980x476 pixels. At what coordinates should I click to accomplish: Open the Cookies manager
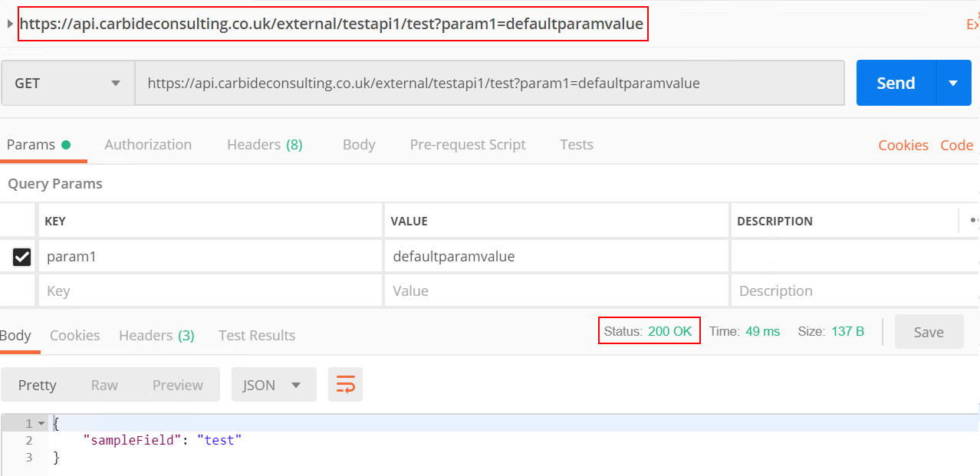point(903,144)
